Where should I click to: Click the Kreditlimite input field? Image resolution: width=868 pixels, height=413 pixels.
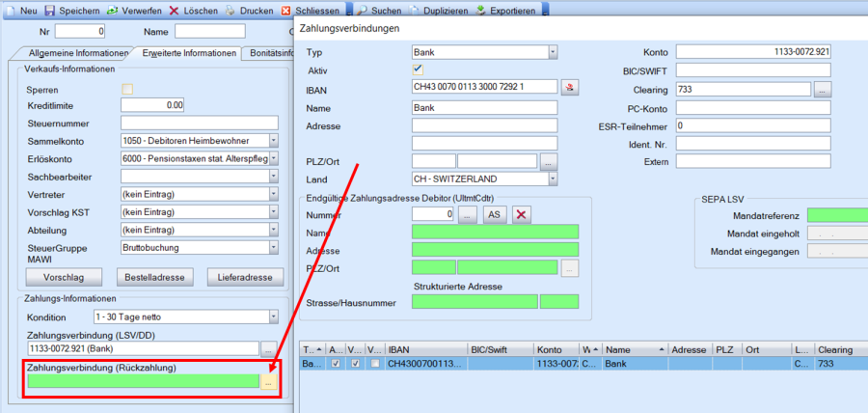(x=152, y=105)
